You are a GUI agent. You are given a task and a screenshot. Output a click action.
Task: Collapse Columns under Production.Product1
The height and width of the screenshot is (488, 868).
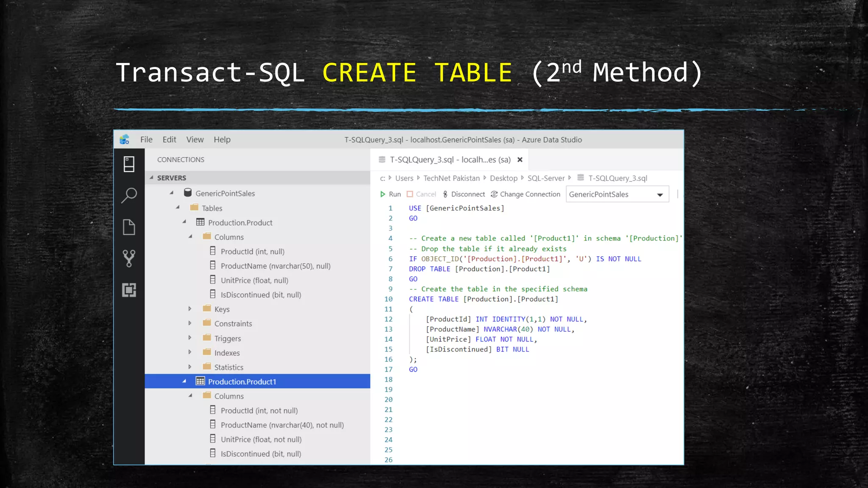191,395
